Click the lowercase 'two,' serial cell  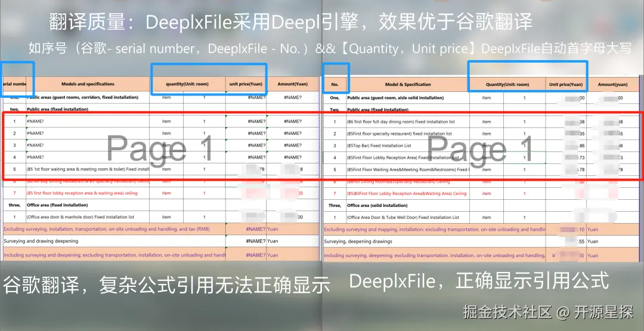point(14,110)
